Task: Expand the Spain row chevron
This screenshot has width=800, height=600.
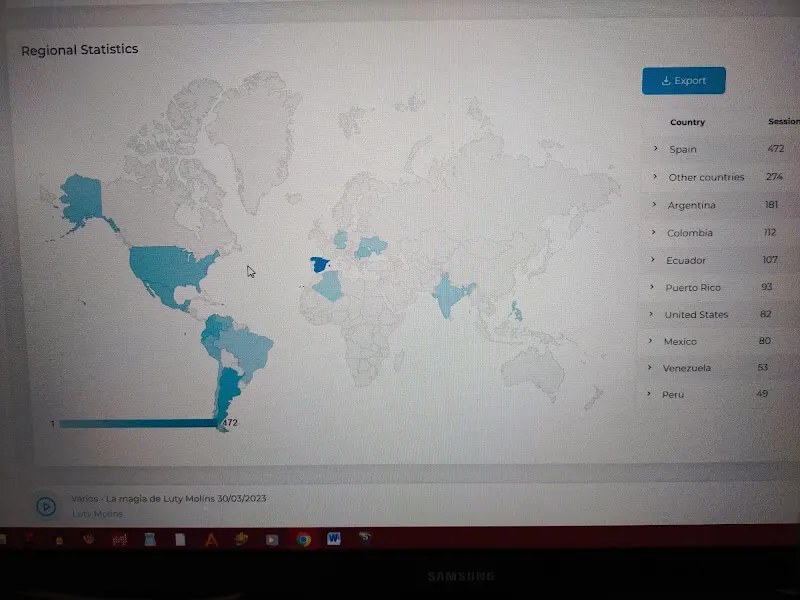Action: [656, 148]
